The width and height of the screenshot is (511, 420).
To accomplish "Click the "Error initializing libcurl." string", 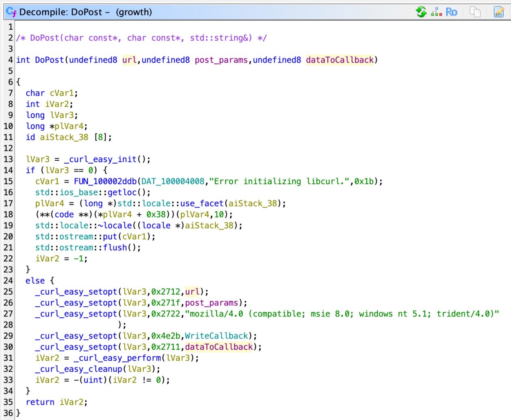I will [281, 181].
